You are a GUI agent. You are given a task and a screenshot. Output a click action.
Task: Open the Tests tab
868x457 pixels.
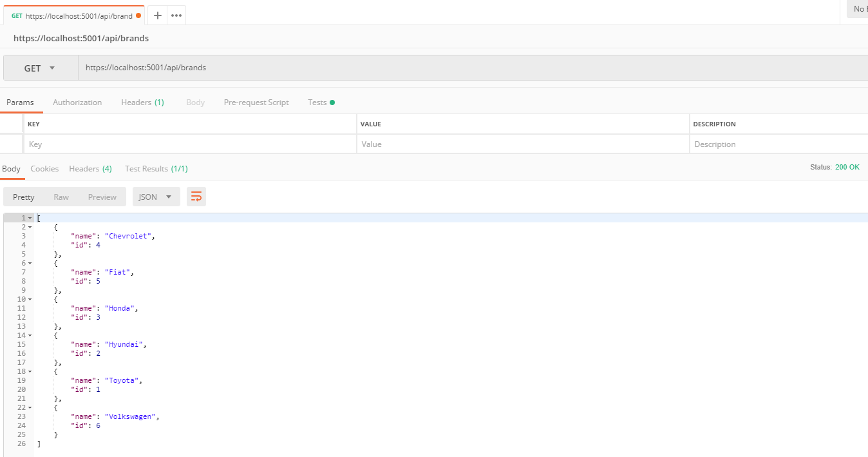[x=321, y=102]
